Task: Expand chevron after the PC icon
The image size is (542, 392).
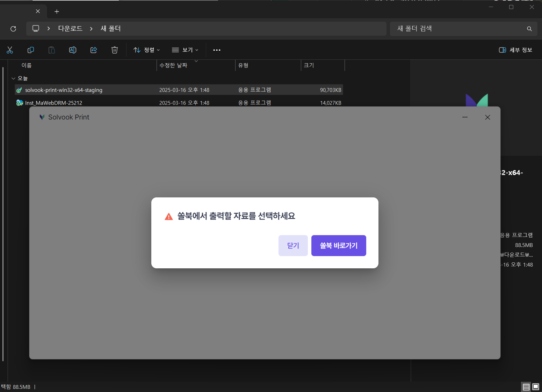Action: 49,29
